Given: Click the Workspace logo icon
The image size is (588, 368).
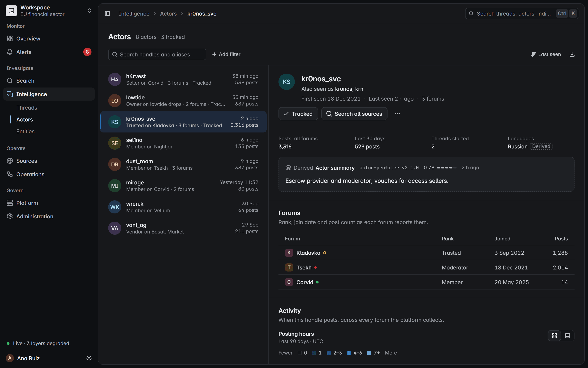Looking at the screenshot, I should (11, 11).
